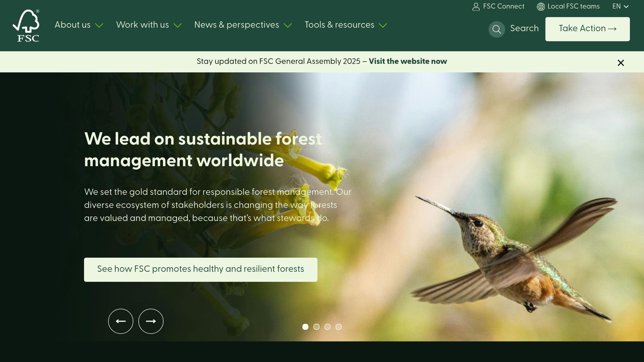Dismiss the announcement banner with the X
The width and height of the screenshot is (644, 362).
(620, 63)
